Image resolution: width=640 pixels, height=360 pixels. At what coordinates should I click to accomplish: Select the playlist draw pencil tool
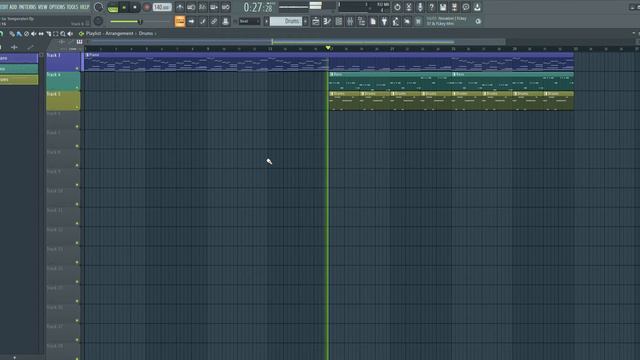point(12,34)
